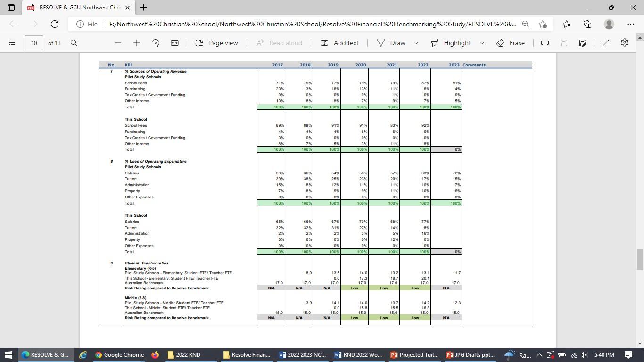Open Edge Settings and more menu

[631, 24]
